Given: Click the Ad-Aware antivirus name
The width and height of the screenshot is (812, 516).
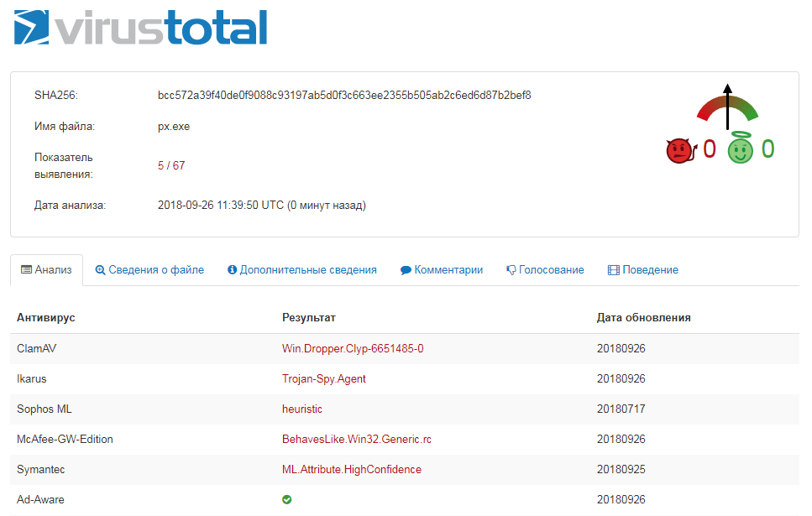Looking at the screenshot, I should [x=40, y=499].
